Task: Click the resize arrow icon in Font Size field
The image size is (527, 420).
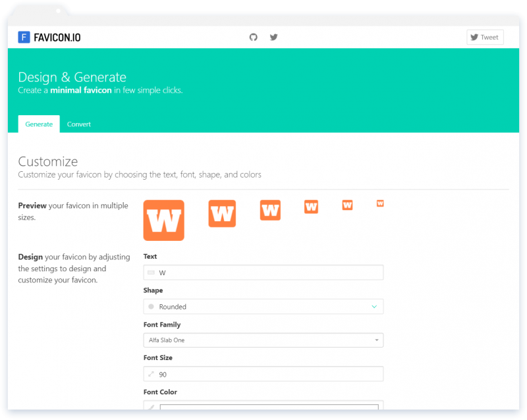Action: (152, 373)
